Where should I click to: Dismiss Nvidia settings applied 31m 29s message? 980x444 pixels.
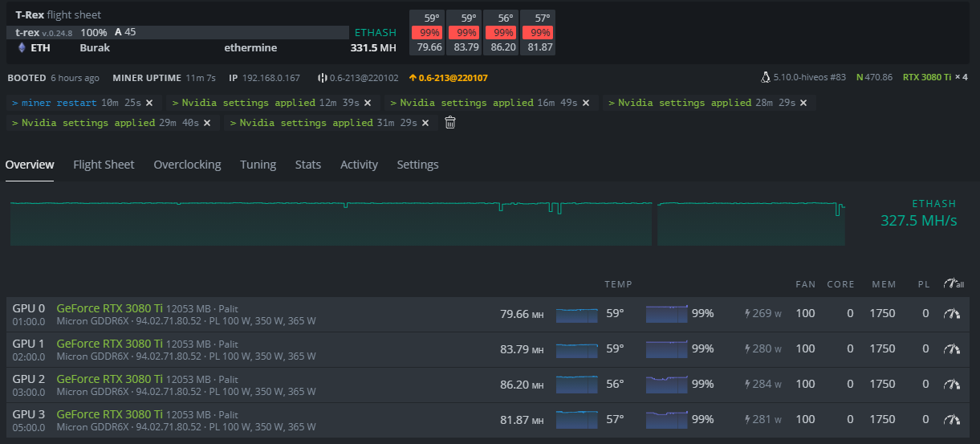pyautogui.click(x=425, y=123)
